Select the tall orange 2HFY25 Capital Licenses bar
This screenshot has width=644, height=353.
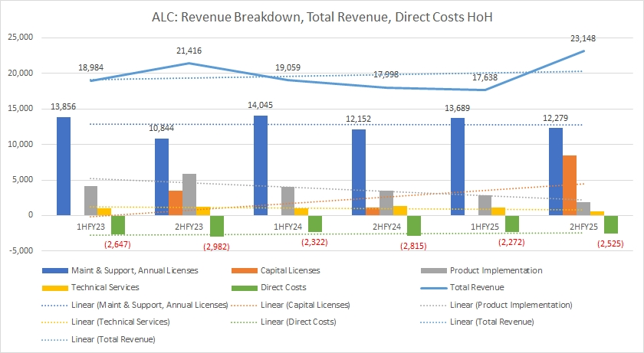(x=570, y=185)
